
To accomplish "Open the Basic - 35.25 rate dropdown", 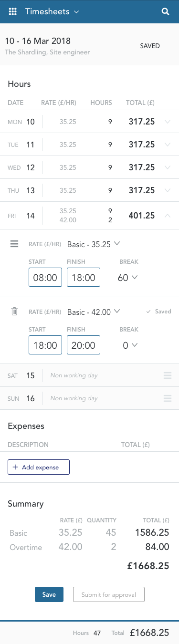I will coord(94,244).
